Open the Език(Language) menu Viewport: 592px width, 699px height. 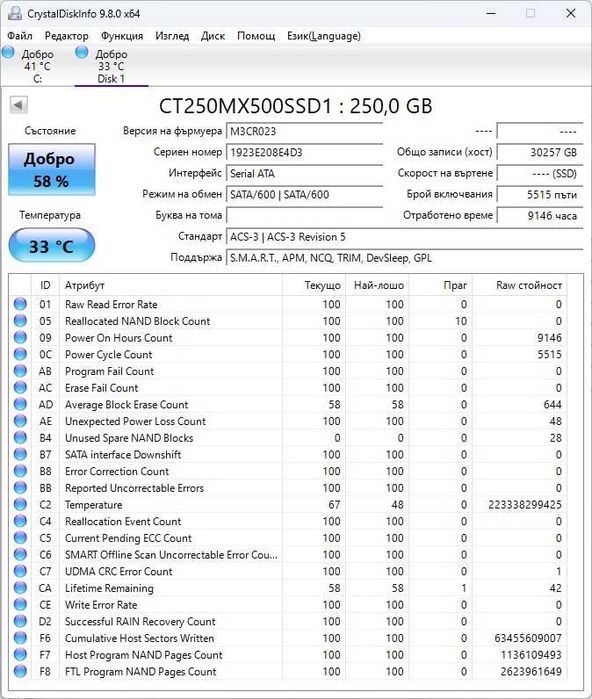click(x=324, y=36)
